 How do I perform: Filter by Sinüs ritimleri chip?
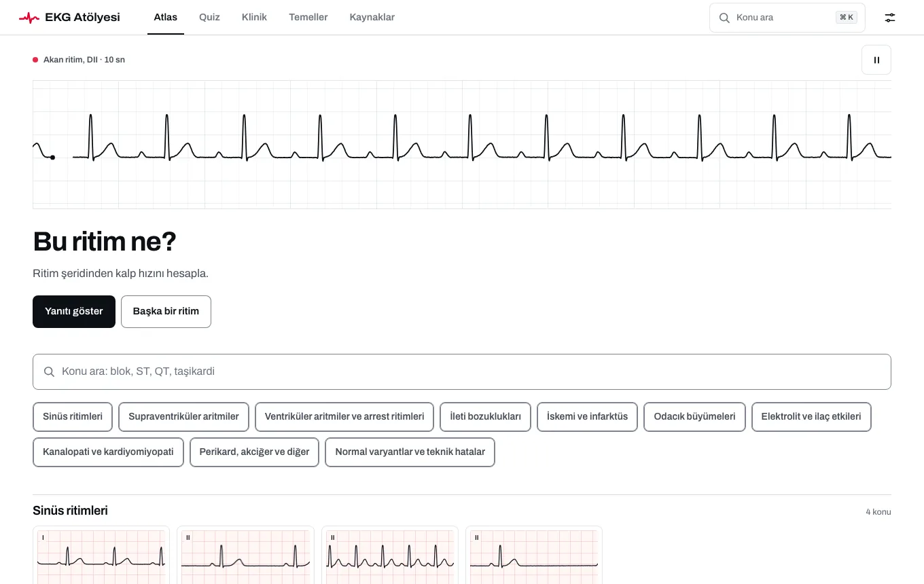point(73,417)
